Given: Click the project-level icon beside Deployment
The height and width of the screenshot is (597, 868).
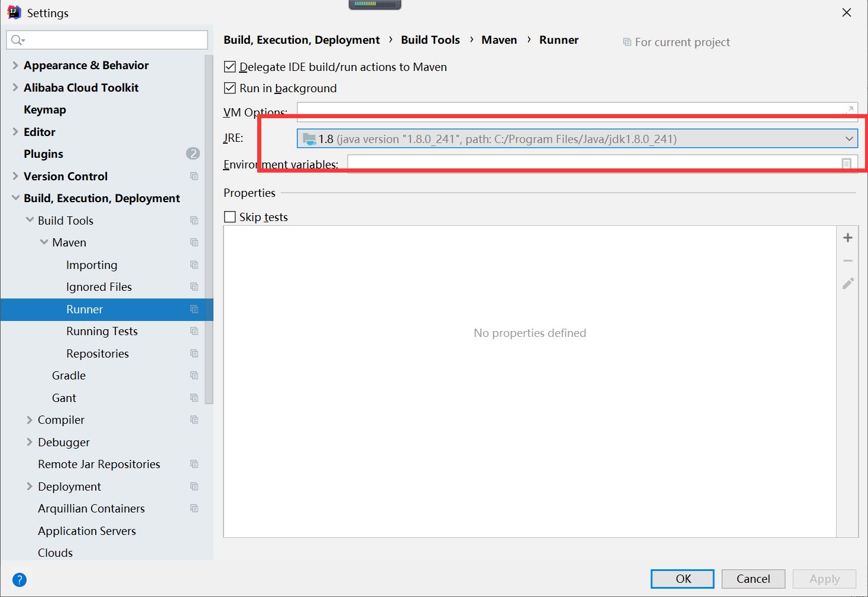Looking at the screenshot, I should point(194,486).
